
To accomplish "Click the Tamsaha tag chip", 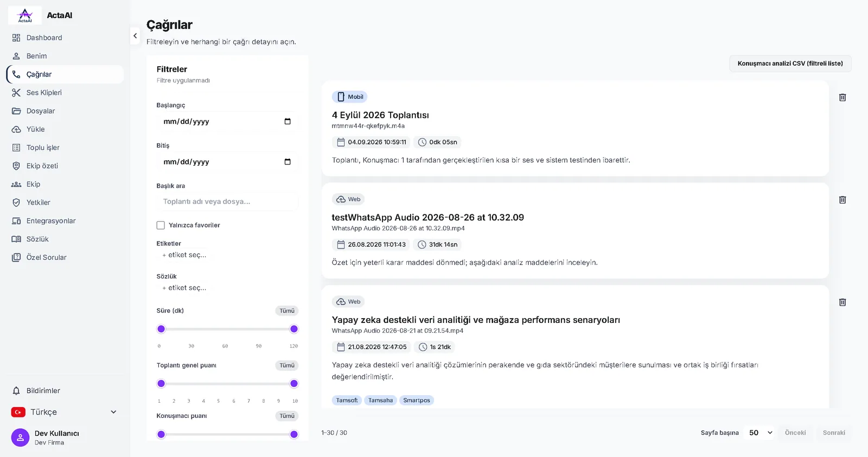I will pos(380,401).
